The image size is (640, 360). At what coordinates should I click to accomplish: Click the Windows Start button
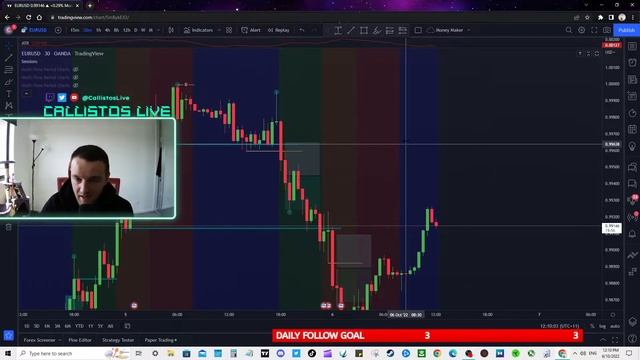[x=8, y=353]
